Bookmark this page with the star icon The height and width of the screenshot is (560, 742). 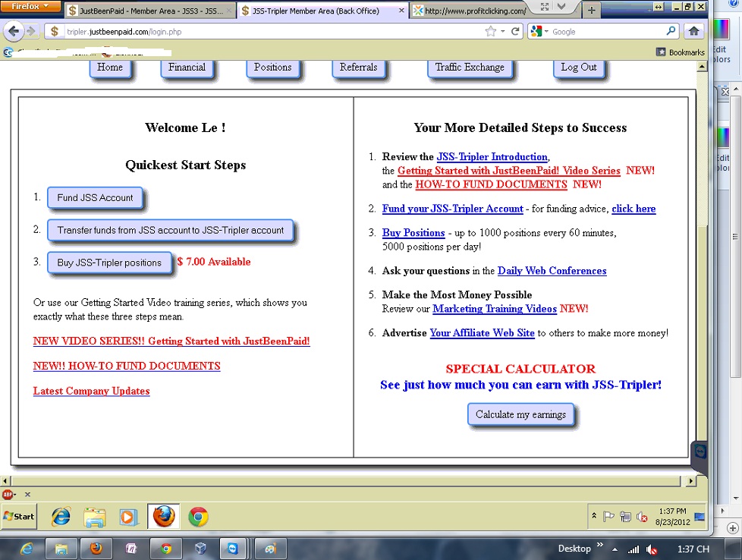[491, 32]
